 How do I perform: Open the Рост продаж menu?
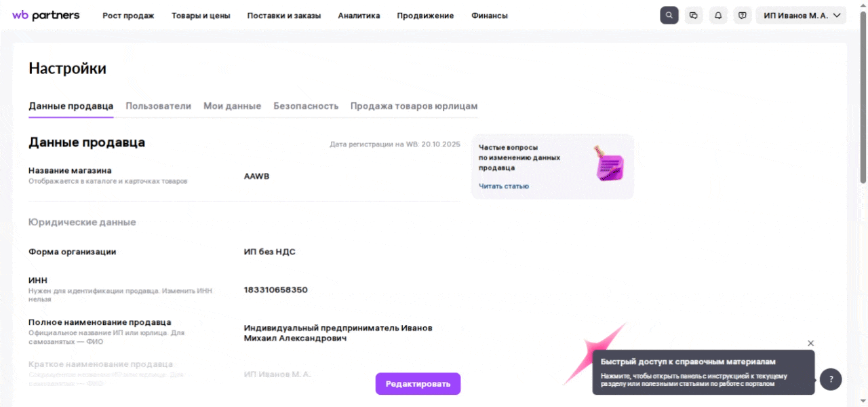coord(129,16)
